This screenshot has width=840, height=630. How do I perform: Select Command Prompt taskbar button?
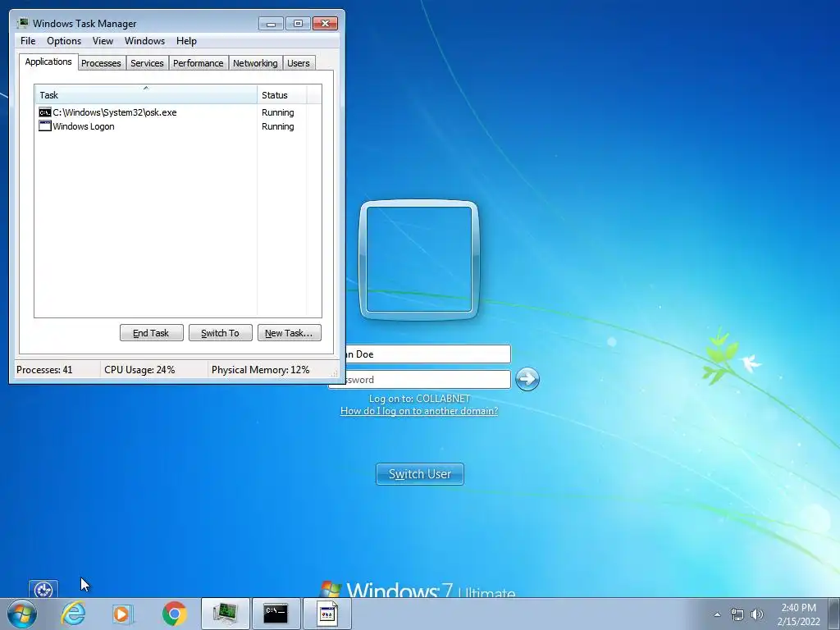click(x=276, y=614)
